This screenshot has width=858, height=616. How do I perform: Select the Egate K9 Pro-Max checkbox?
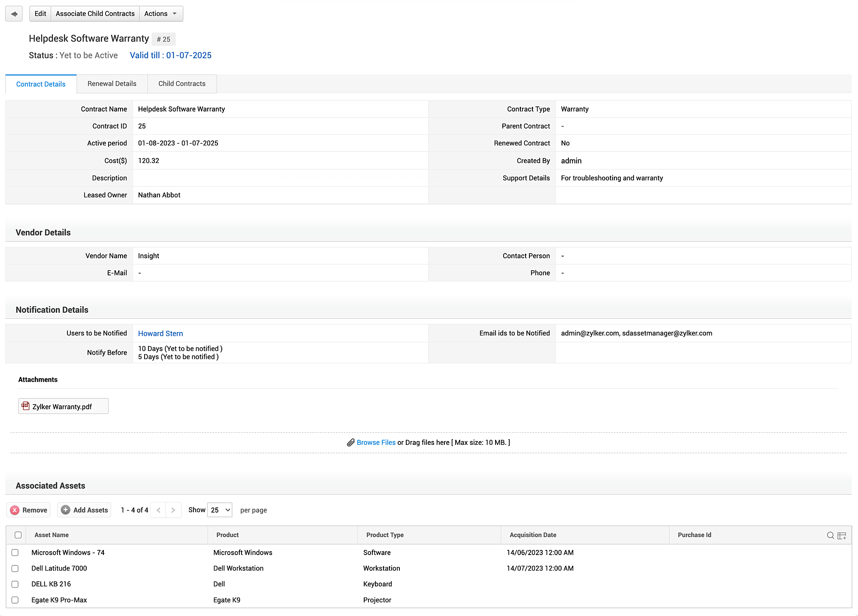[x=15, y=600]
